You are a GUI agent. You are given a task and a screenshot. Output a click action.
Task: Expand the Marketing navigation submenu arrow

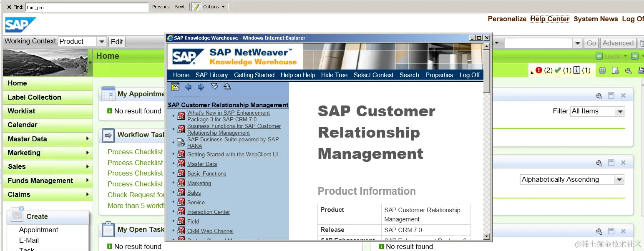(88, 153)
